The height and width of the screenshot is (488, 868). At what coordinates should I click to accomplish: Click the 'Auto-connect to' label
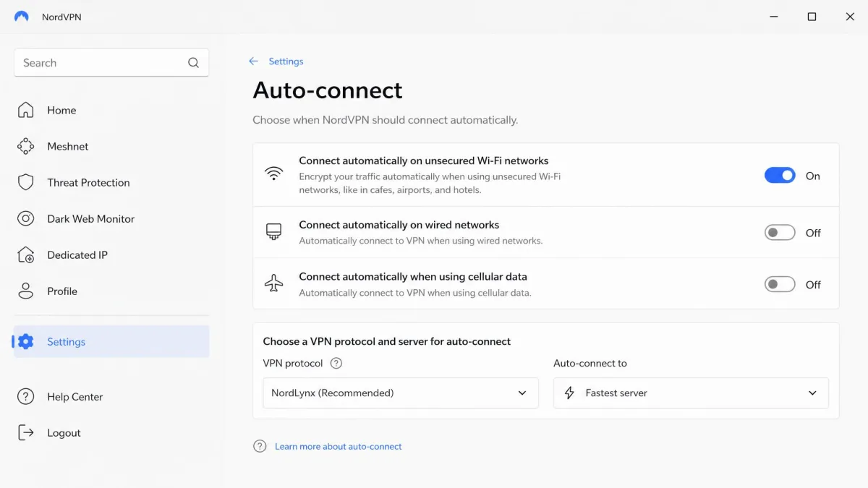(x=590, y=363)
